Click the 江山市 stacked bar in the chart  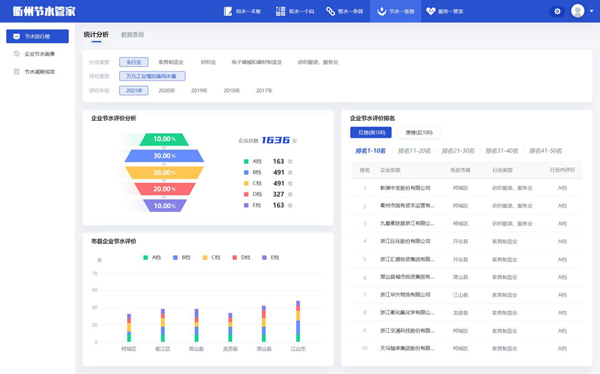point(298,321)
